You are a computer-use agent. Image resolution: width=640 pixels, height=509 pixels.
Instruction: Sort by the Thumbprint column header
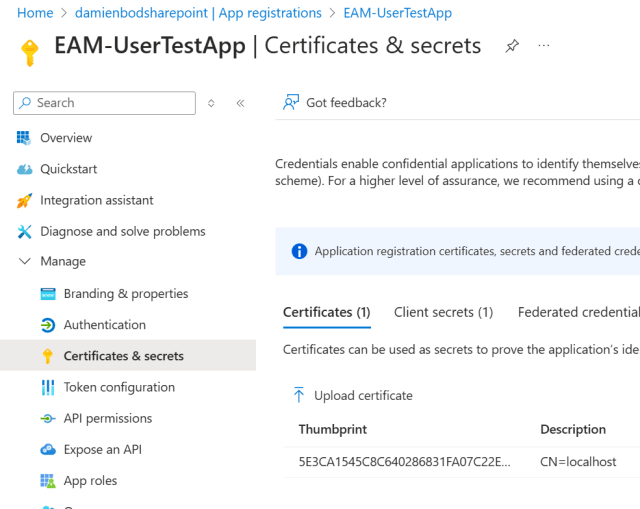point(333,429)
